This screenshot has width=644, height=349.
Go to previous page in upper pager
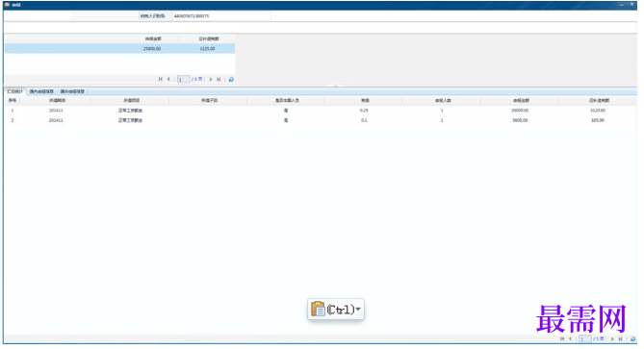(168, 79)
